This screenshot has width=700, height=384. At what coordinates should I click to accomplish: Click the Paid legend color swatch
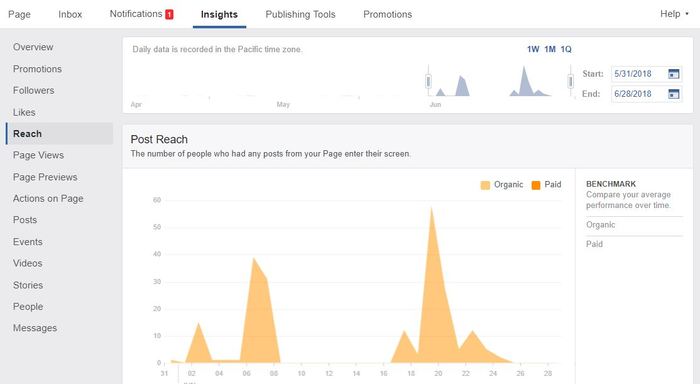[x=536, y=185]
